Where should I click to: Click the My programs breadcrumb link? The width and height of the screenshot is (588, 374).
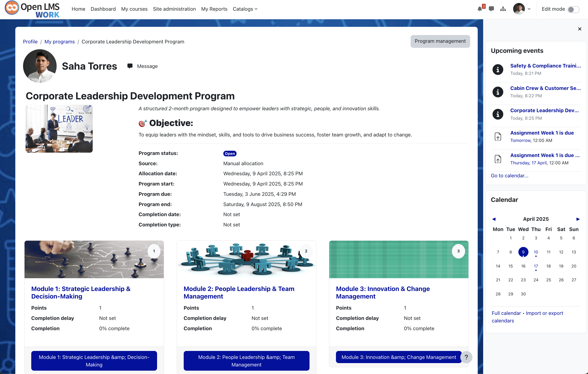(60, 42)
